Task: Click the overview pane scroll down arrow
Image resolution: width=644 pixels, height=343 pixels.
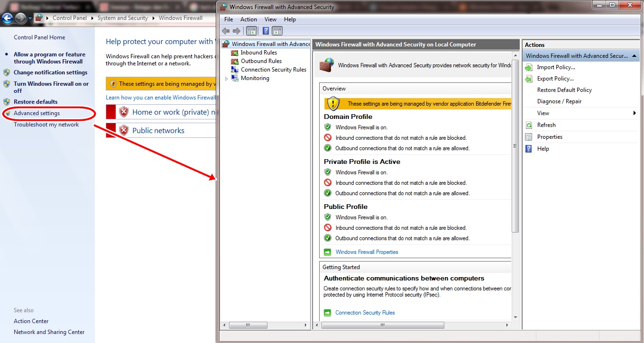Action: [515, 317]
